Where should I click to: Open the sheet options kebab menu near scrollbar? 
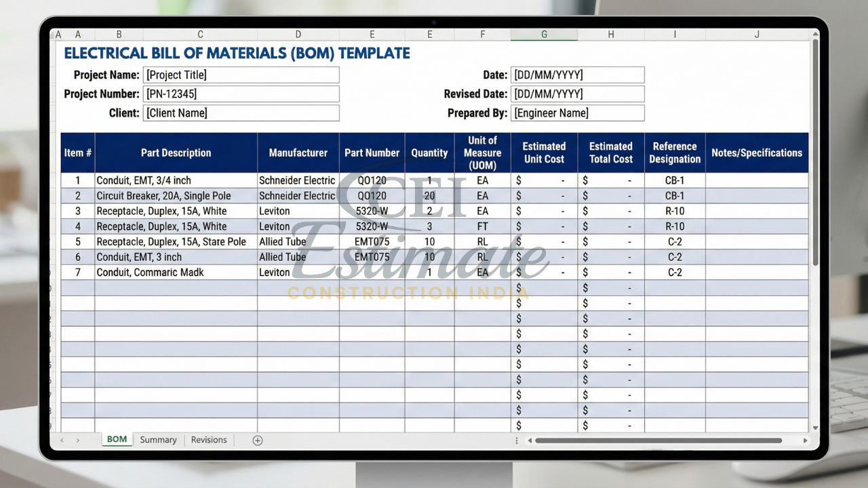(x=516, y=440)
